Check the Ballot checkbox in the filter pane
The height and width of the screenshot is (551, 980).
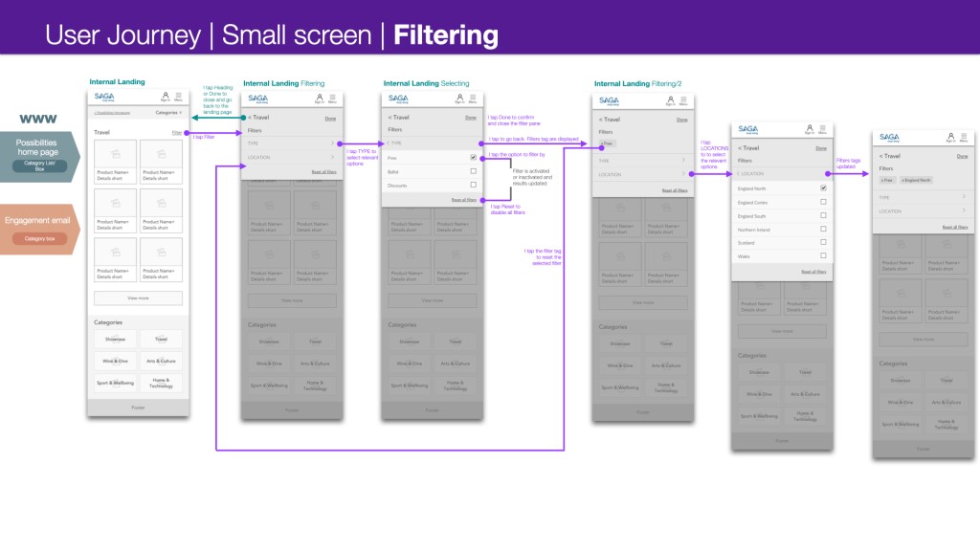473,169
